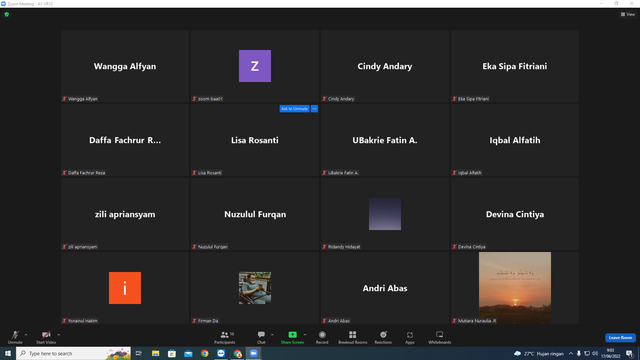Select Ridandy Hidayat's profile picture
Screen dimensions: 640x360
click(x=384, y=214)
